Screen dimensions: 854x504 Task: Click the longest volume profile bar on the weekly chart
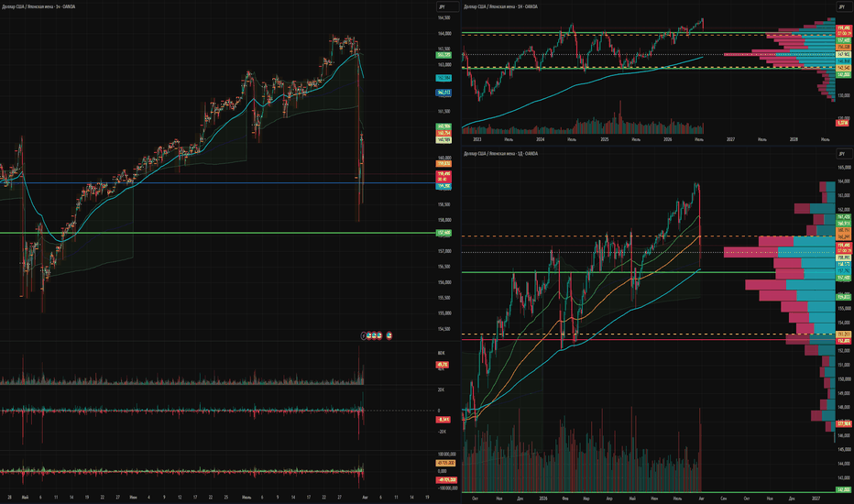tap(780, 54)
